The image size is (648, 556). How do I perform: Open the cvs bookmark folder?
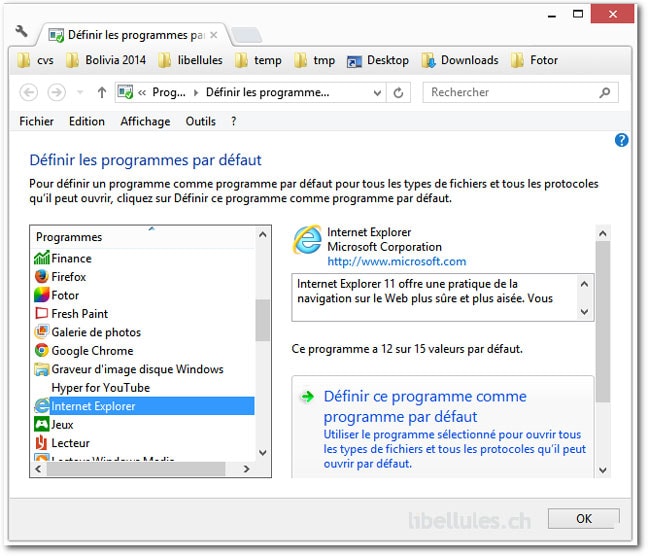(36, 60)
